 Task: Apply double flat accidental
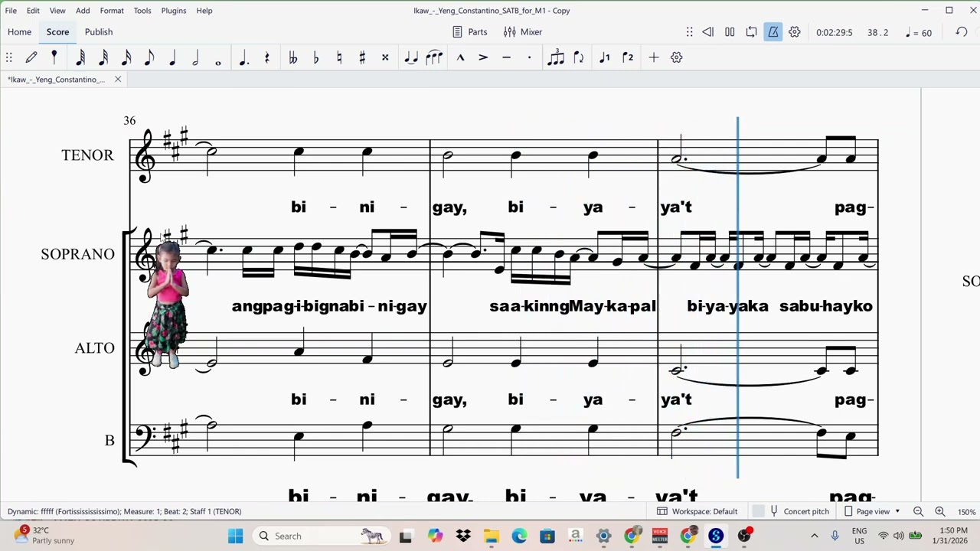[292, 57]
